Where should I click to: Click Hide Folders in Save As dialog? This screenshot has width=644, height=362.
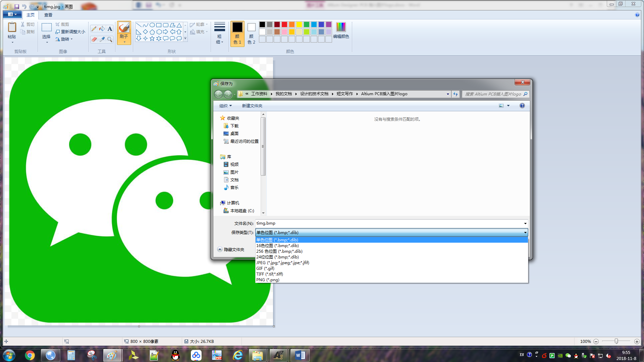click(x=231, y=250)
